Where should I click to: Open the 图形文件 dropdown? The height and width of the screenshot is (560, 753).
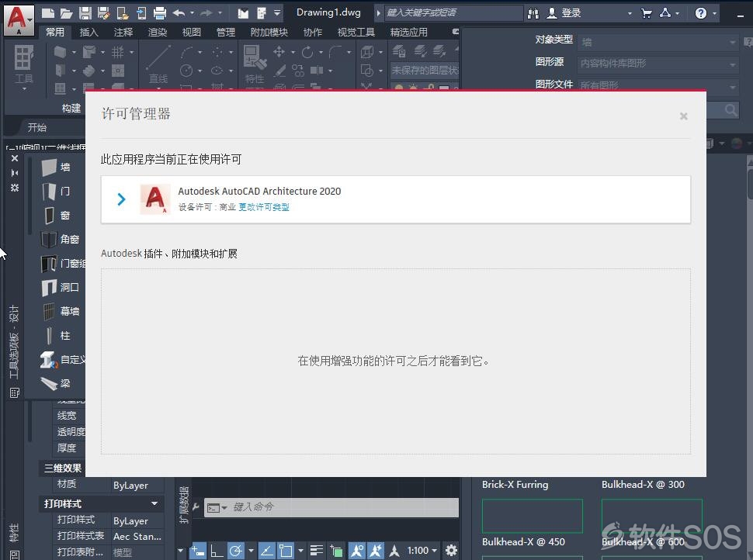[658, 85]
